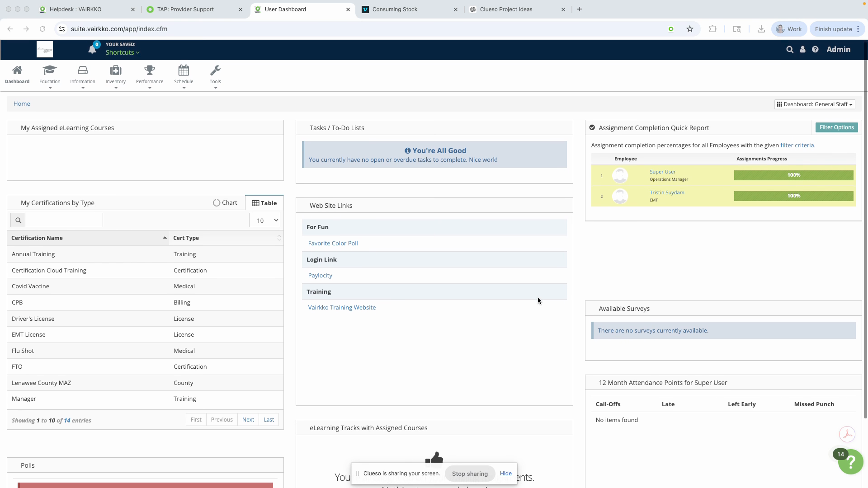Open the Dashboard: General Staff dropdown

[x=815, y=104]
